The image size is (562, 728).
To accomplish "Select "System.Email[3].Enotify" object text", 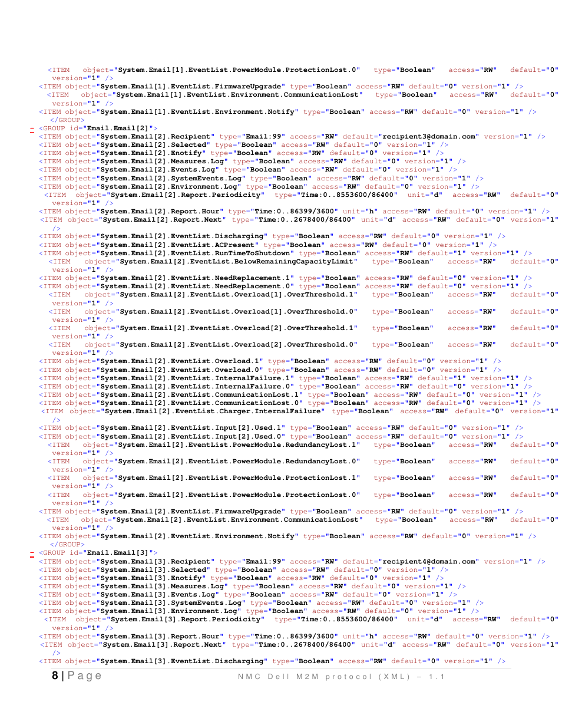I will [x=151, y=578].
